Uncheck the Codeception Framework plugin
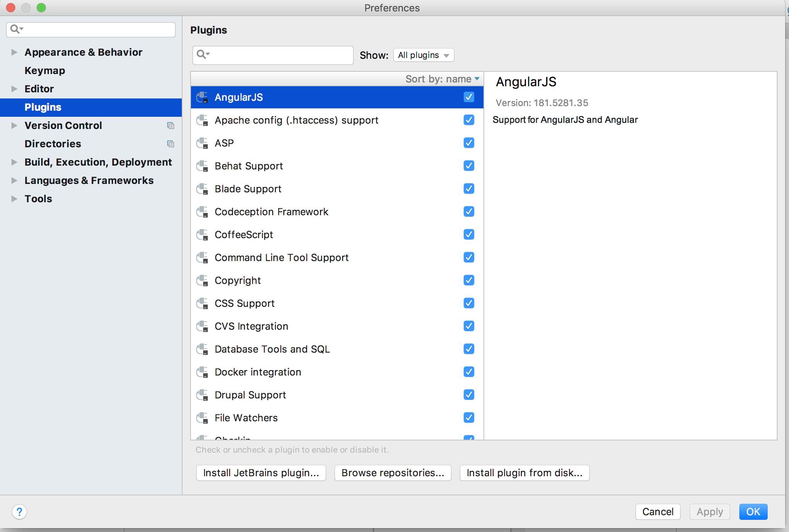This screenshot has width=789, height=532. pos(469,212)
